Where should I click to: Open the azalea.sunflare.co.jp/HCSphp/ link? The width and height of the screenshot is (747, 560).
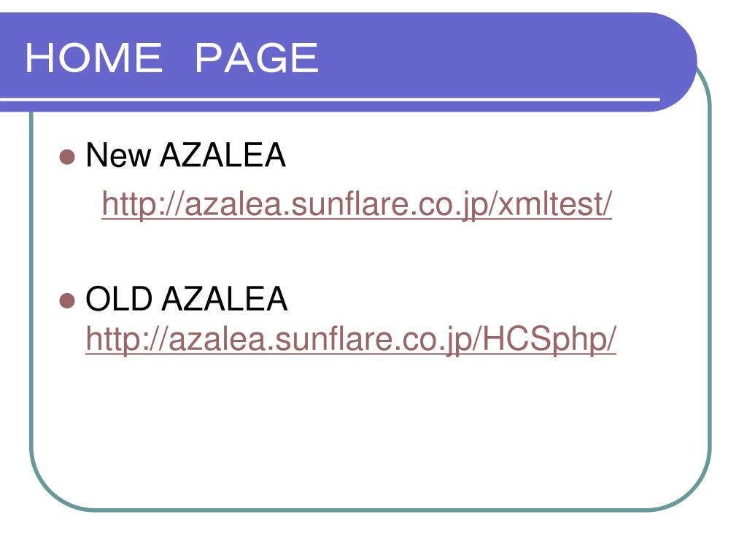point(351,339)
